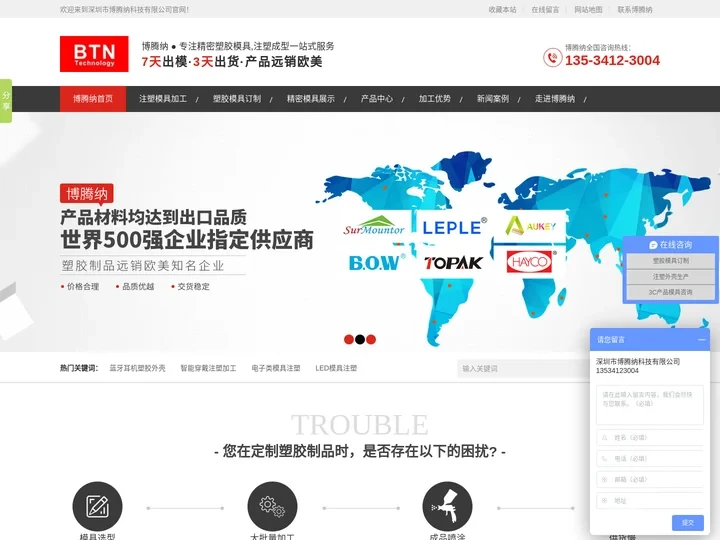This screenshot has width=720, height=540.
Task: Open the green share side tab
Action: coord(6,101)
